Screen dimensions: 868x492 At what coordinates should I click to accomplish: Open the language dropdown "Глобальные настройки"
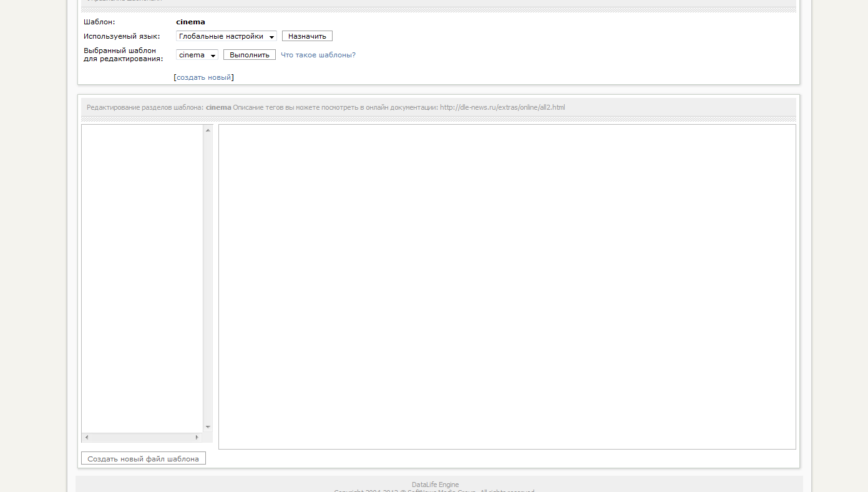227,36
